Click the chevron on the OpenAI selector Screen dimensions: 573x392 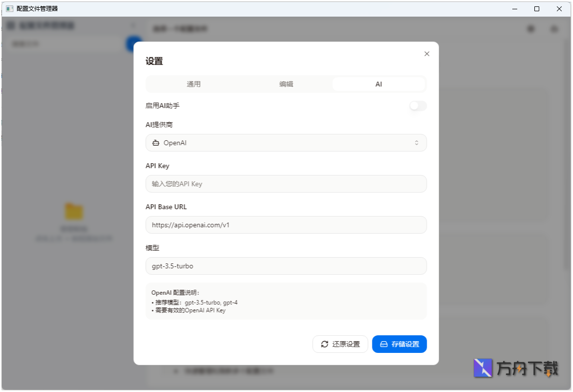click(x=417, y=142)
